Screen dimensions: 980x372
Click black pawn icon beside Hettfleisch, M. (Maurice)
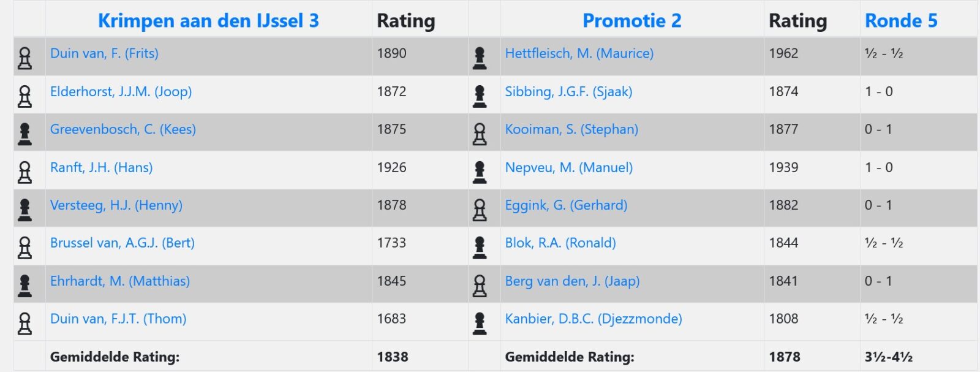pyautogui.click(x=480, y=58)
